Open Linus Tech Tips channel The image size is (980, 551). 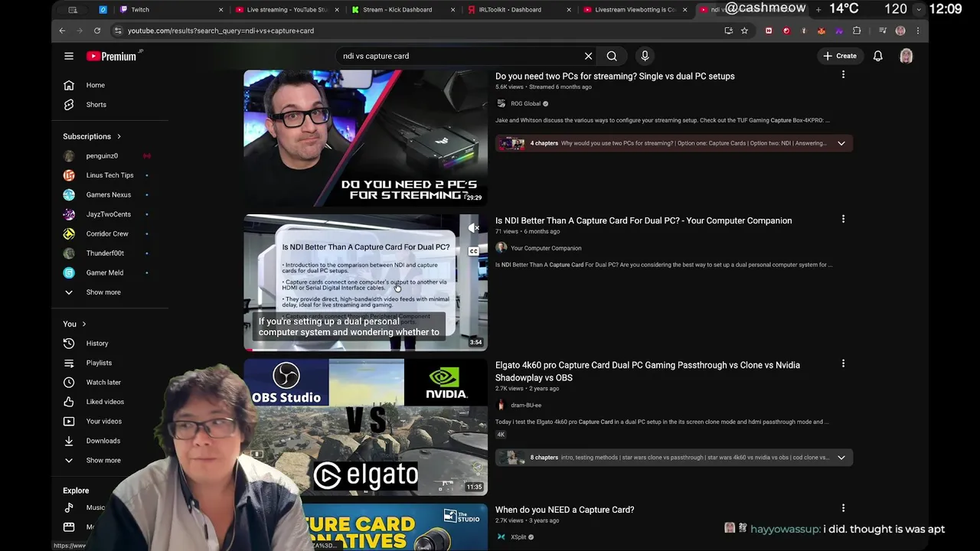tap(111, 175)
